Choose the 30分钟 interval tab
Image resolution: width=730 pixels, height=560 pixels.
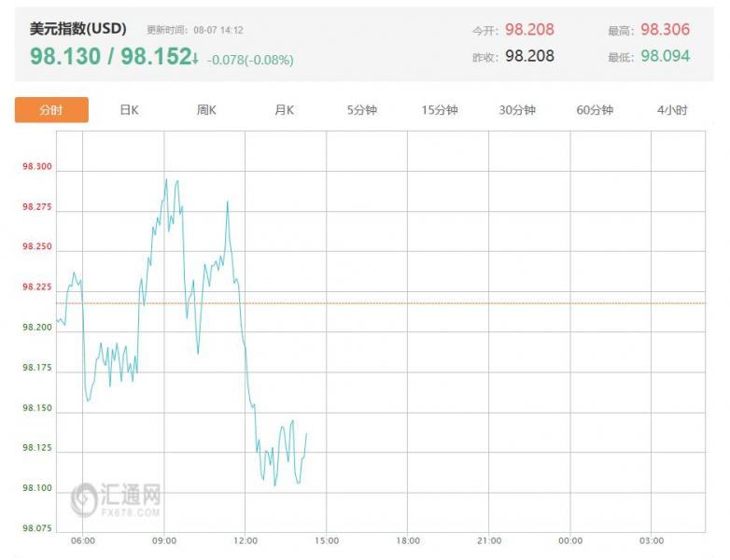tap(517, 110)
